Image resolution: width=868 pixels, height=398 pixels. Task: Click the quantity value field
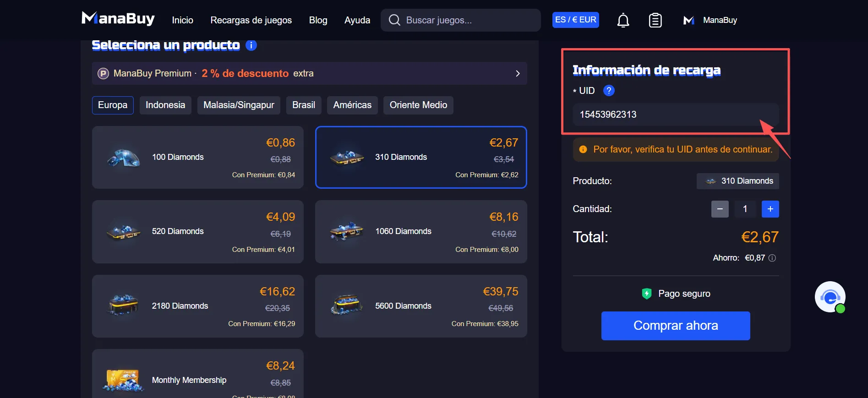click(x=745, y=209)
